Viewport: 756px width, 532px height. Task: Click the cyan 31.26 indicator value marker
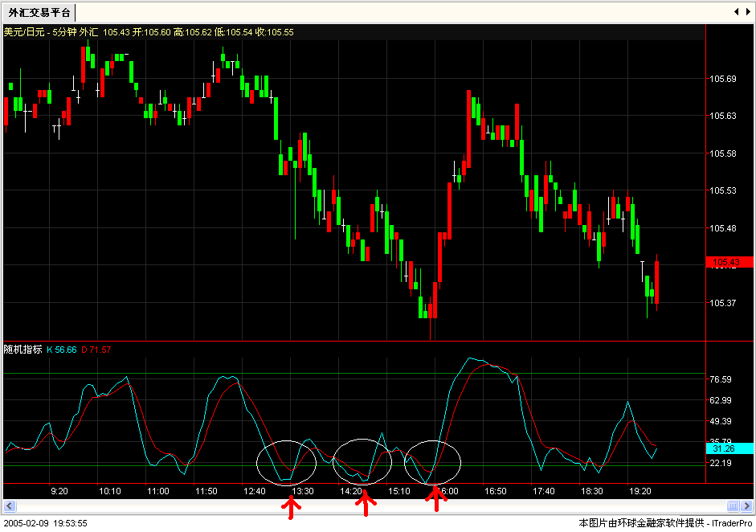tap(729, 448)
